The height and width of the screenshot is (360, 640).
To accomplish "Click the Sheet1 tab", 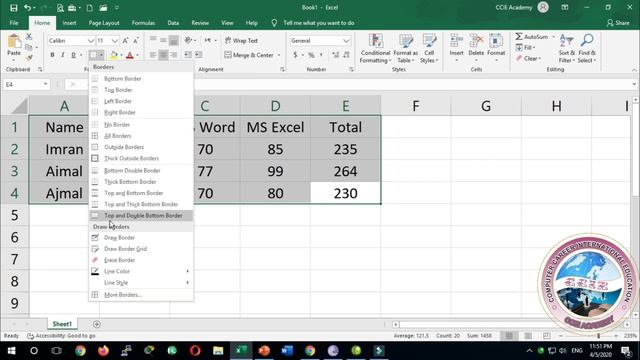I will point(62,324).
